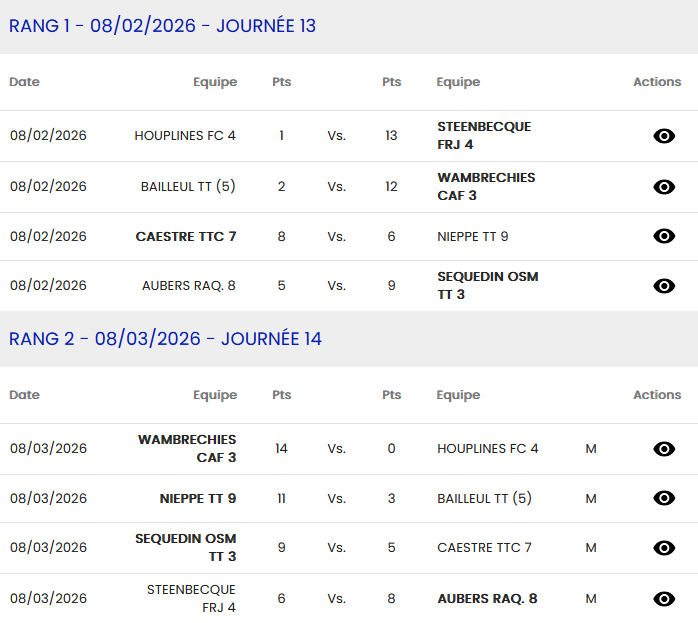Click the M marker on Bailleul TT row

click(591, 498)
